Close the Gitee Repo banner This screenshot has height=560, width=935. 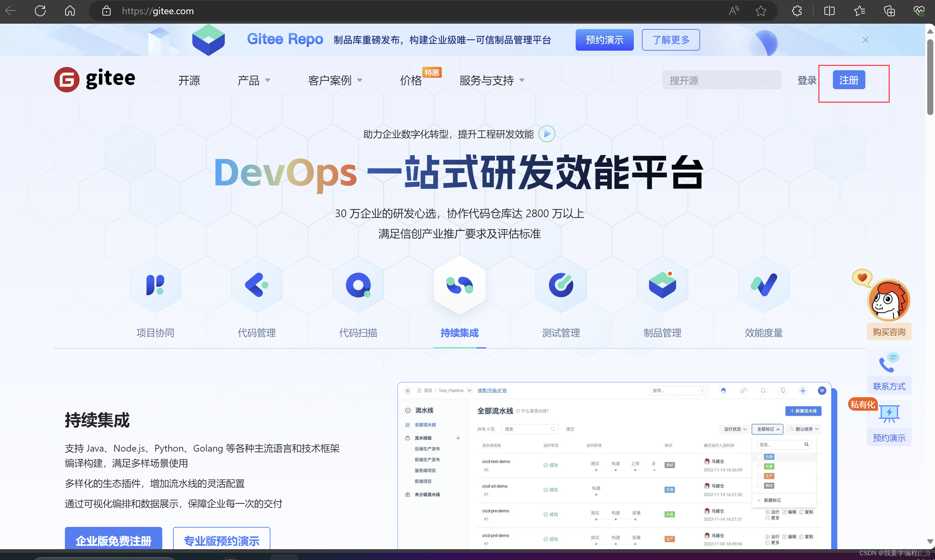(x=865, y=40)
